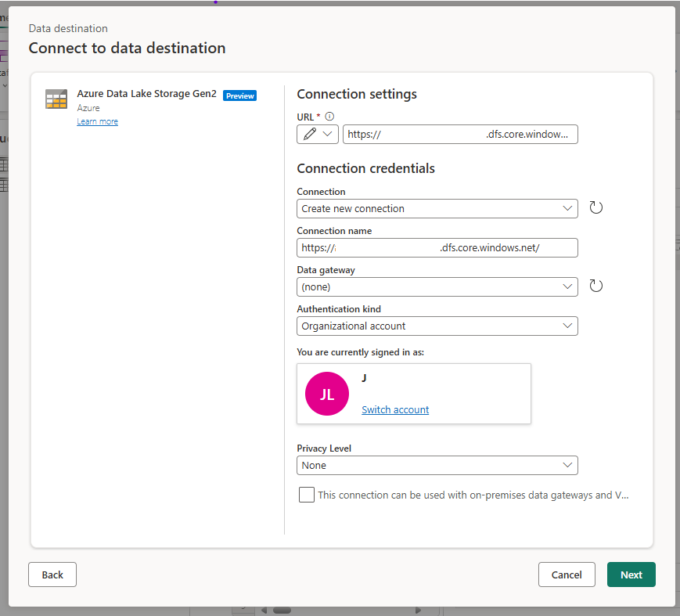
Task: Refresh the Data gateway list
Action: point(595,286)
